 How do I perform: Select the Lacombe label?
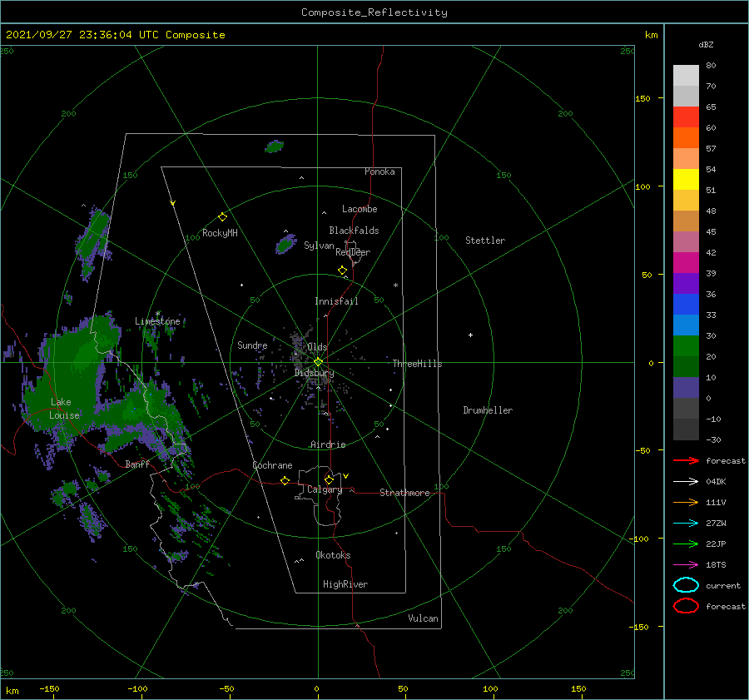click(x=360, y=209)
